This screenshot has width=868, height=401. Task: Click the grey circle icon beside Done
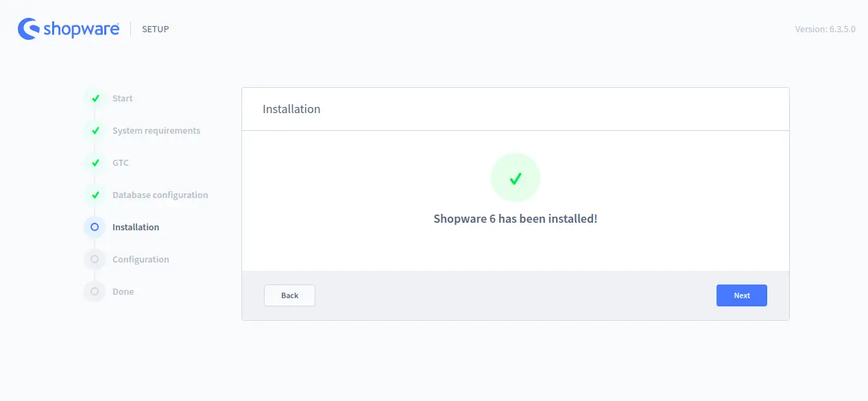(95, 291)
